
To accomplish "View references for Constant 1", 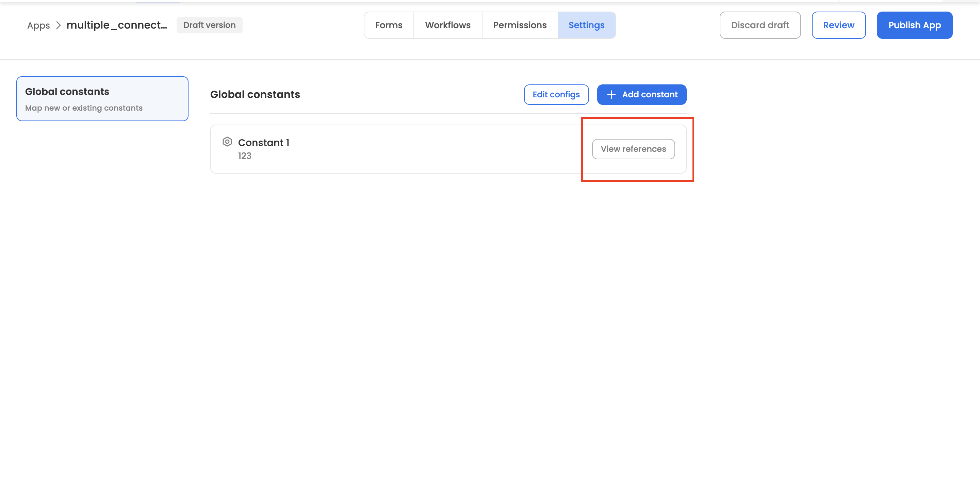I will click(x=633, y=149).
